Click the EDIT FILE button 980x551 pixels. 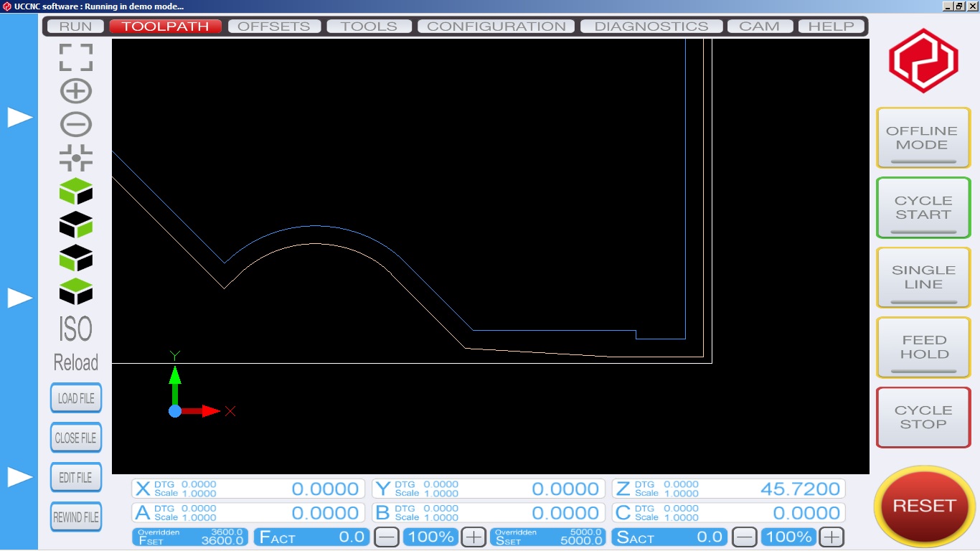76,478
